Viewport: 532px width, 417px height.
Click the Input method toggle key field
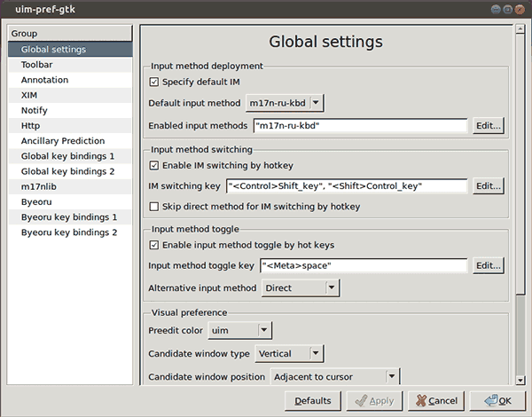pyautogui.click(x=364, y=265)
